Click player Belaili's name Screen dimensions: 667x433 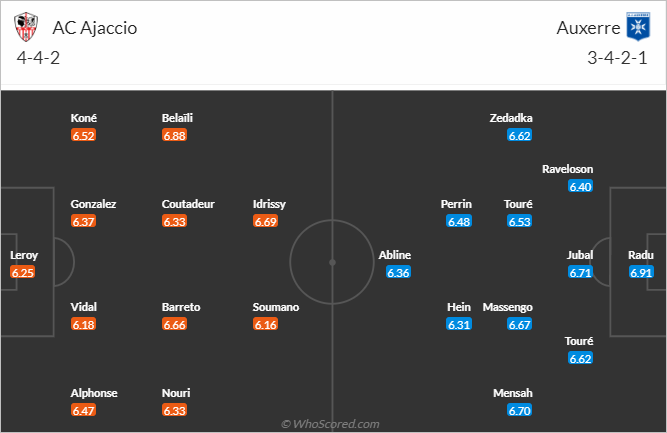(177, 118)
